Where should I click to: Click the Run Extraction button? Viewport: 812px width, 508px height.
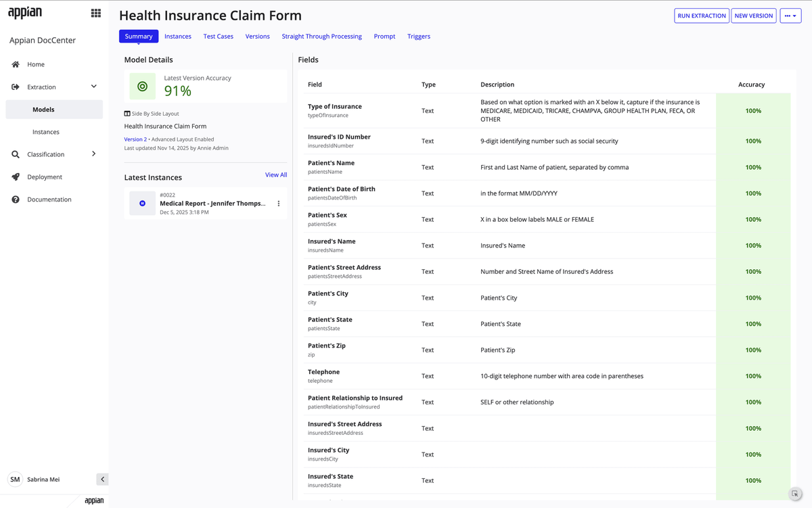click(702, 16)
